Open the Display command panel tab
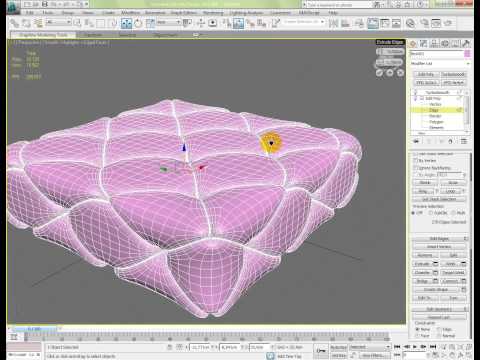 coord(456,43)
